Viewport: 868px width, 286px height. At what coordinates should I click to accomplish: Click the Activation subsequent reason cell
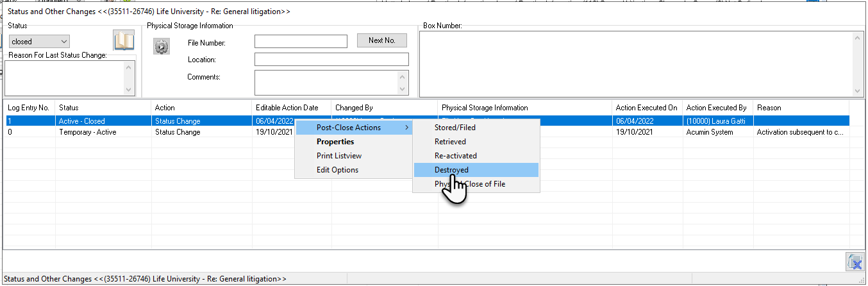(x=801, y=132)
